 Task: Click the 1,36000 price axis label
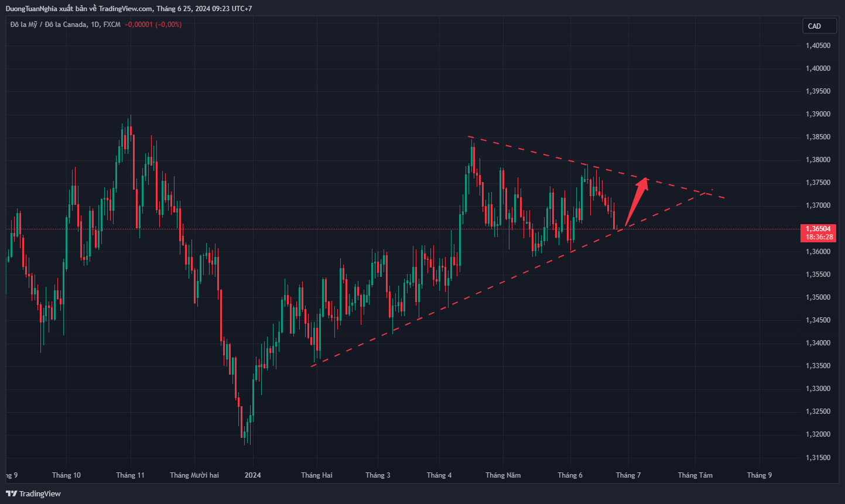click(x=818, y=252)
